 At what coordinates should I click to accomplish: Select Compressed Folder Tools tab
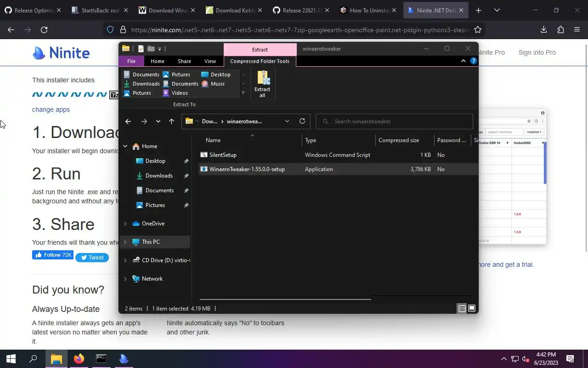[x=260, y=61]
